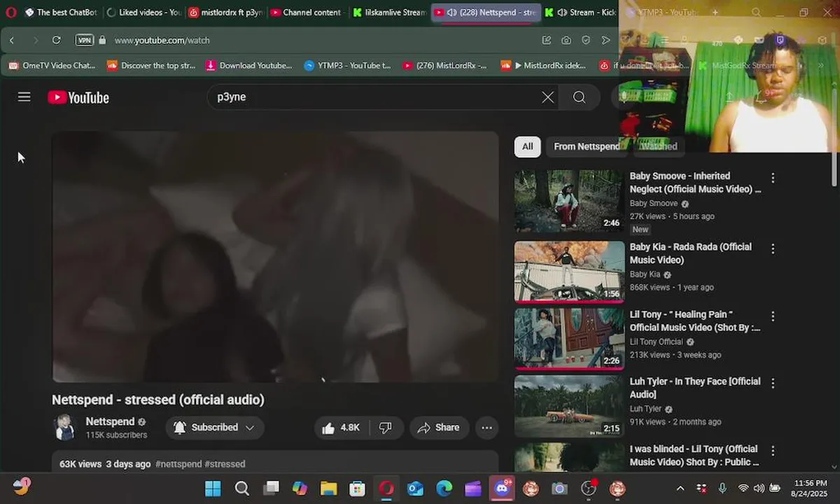Open Windows taskbar search
840x504 pixels.
[241, 488]
